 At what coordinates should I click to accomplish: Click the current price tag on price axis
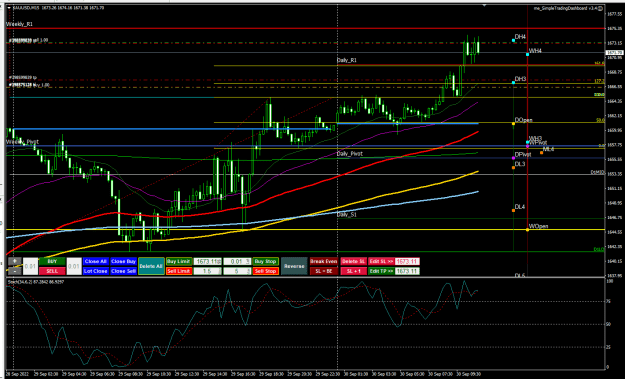pyautogui.click(x=614, y=53)
